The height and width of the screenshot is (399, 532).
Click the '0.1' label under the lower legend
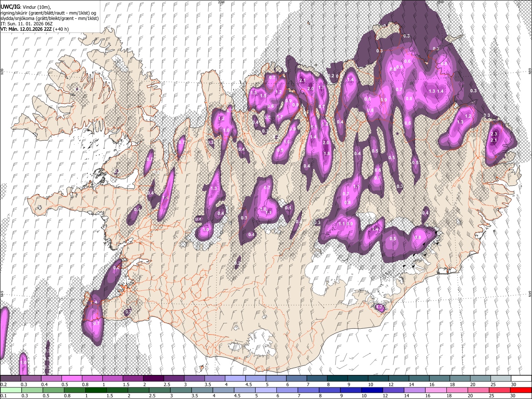[x=3, y=396]
